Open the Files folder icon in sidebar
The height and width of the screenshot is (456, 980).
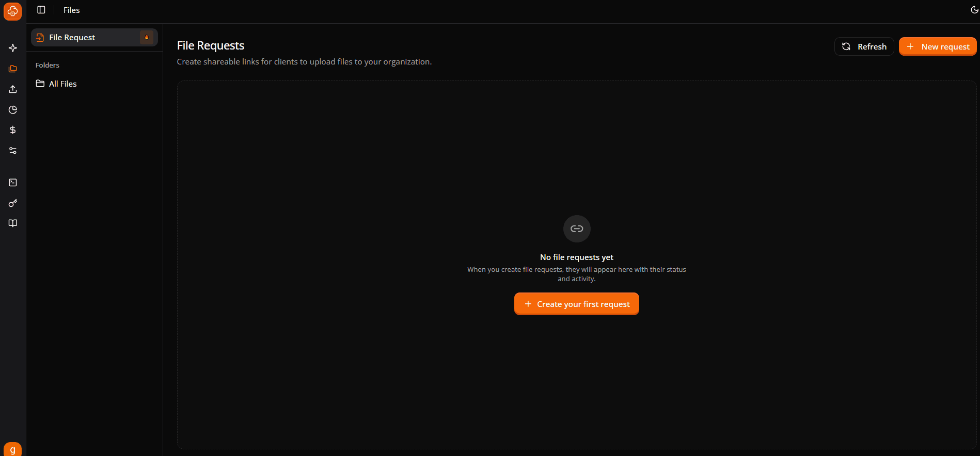point(13,69)
